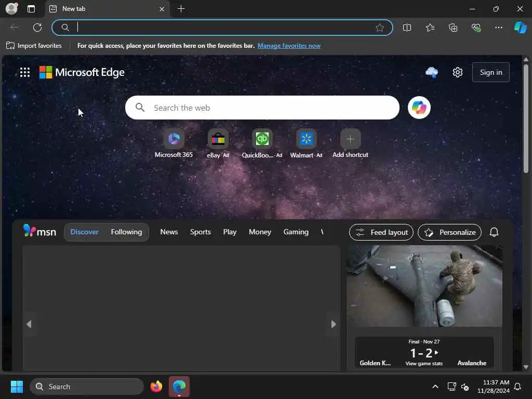The height and width of the screenshot is (399, 532).
Task: Open the network tray icon
Action: [451, 387]
